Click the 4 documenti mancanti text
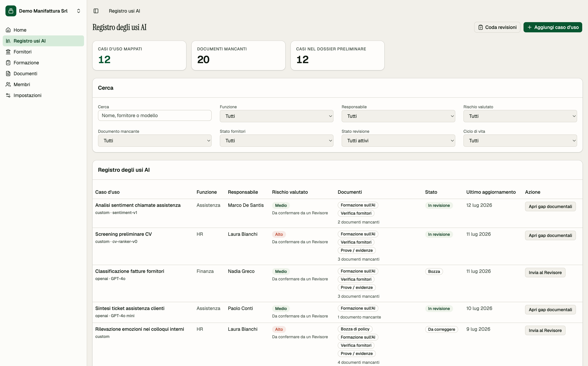588x366 pixels. click(x=358, y=362)
